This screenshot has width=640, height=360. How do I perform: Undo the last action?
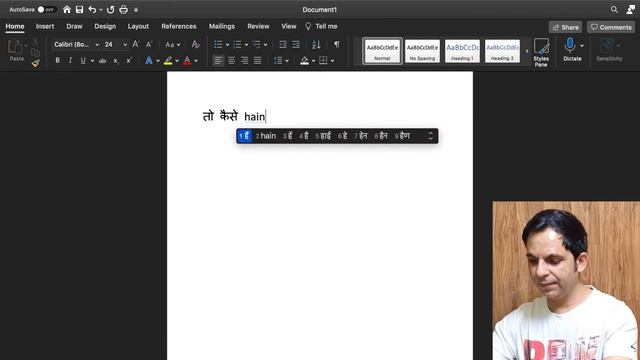(92, 9)
